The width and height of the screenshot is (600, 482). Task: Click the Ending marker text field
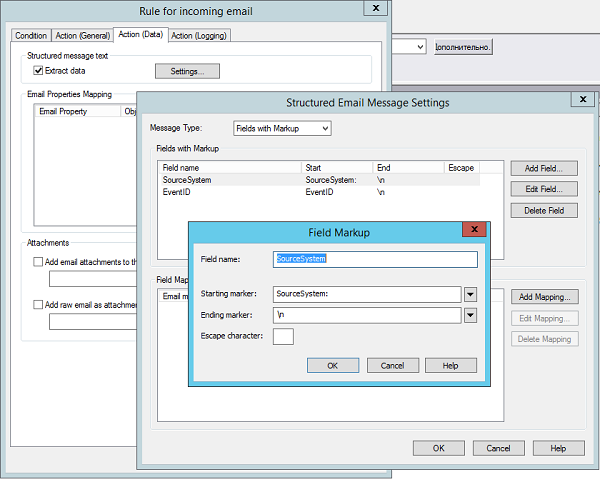pos(367,315)
